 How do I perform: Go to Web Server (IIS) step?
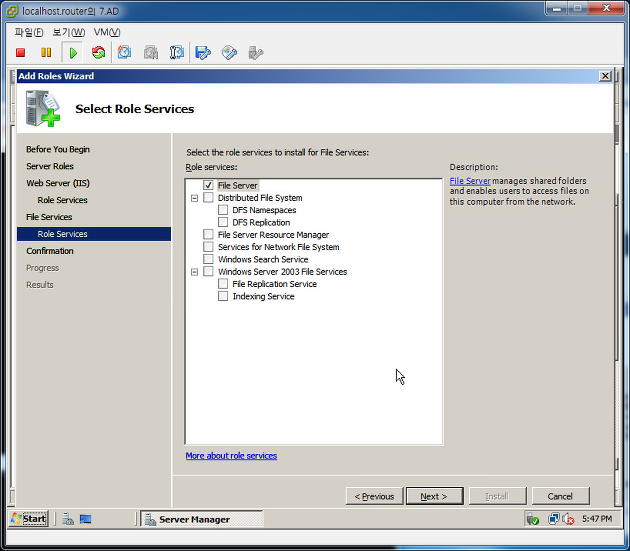coord(58,183)
